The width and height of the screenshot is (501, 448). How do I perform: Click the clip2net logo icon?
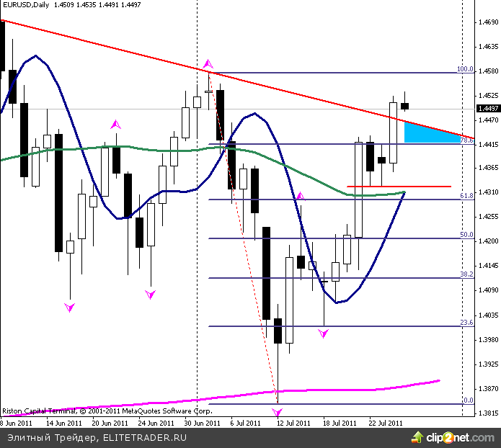tap(417, 436)
